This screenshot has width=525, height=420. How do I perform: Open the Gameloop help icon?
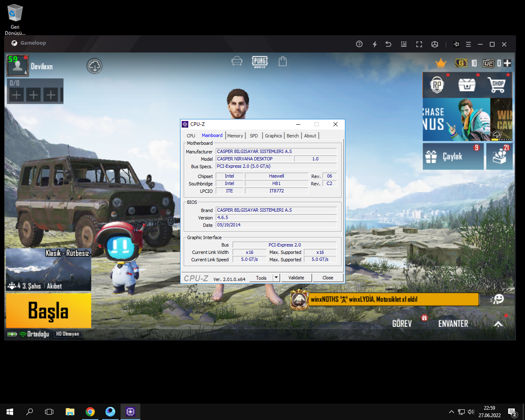click(359, 44)
